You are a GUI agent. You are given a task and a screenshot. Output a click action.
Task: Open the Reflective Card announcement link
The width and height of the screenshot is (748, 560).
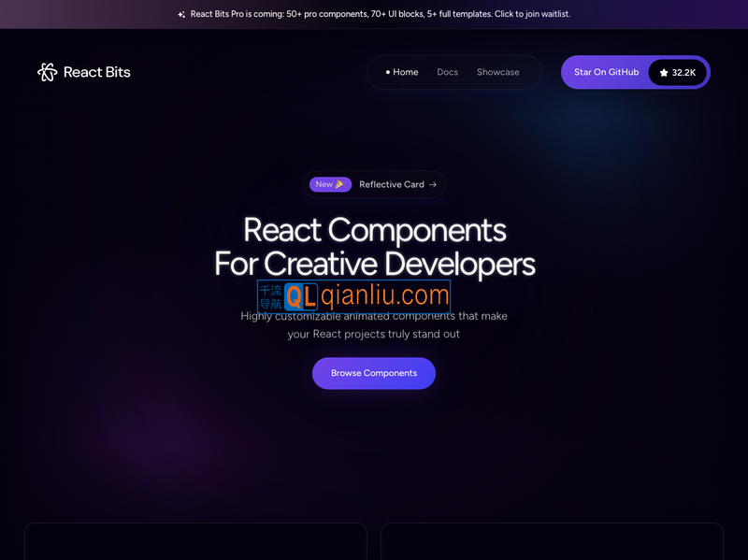coord(392,184)
